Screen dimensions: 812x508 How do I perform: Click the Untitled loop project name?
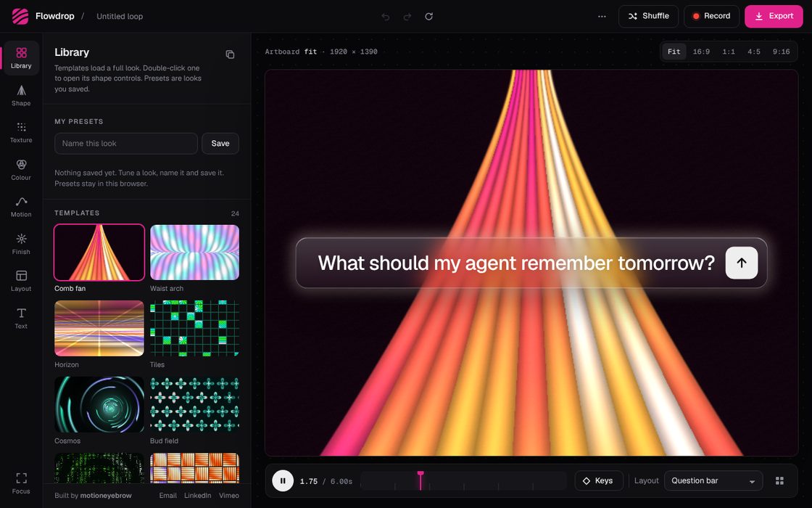[x=120, y=17]
